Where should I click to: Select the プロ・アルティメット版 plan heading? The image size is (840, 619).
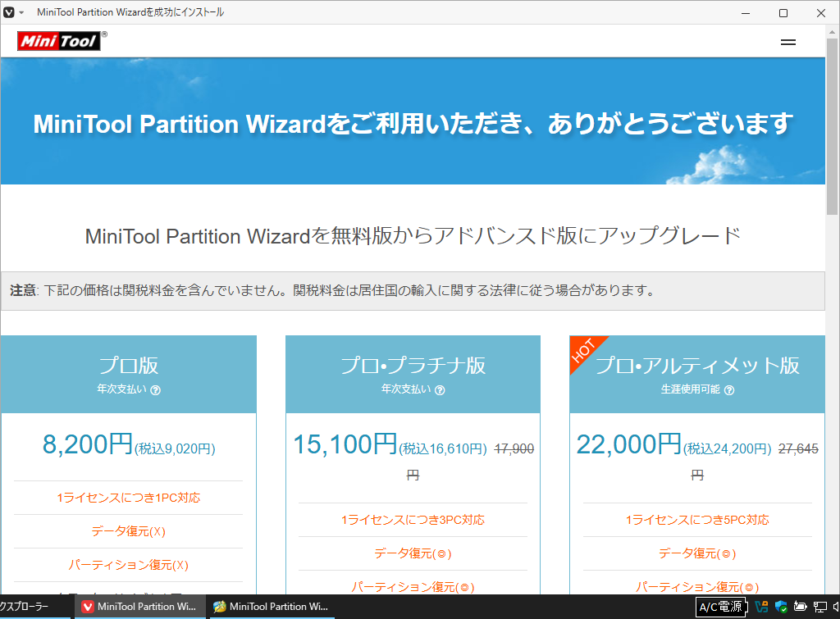coord(697,366)
